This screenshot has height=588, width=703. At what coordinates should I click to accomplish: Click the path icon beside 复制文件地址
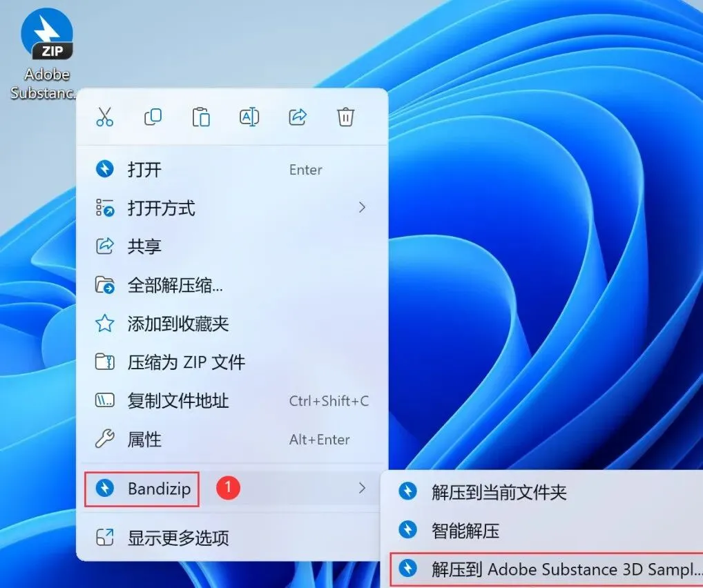point(105,400)
